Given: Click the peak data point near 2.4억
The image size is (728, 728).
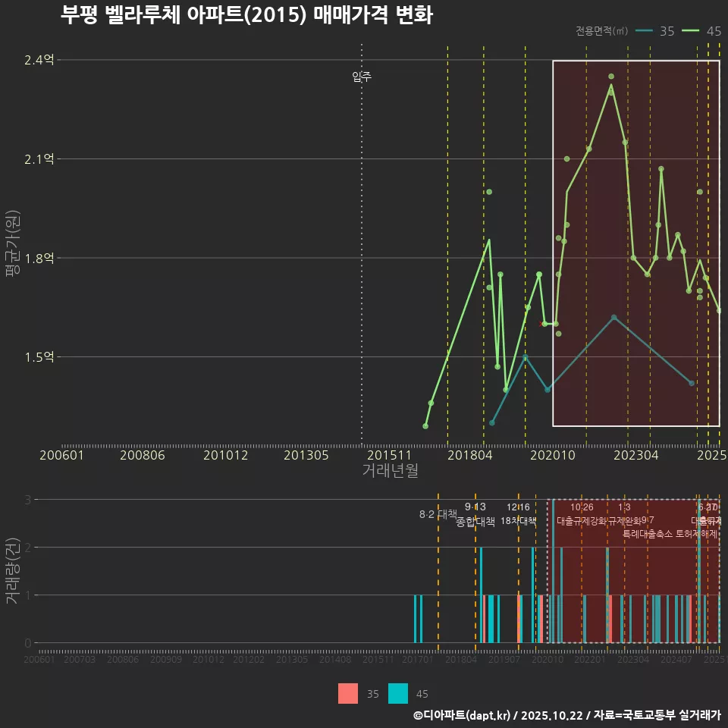Looking at the screenshot, I should pos(611,76).
